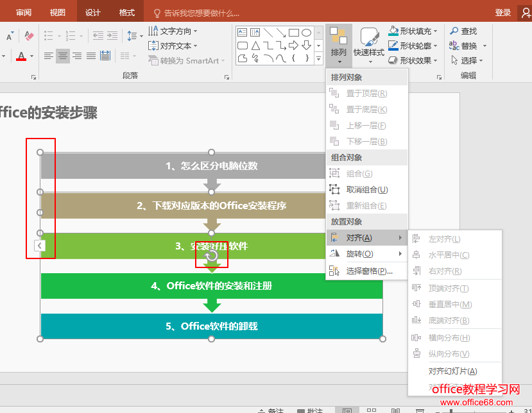Select the right arrow shape
The height and width of the screenshot is (413, 532).
(293, 46)
